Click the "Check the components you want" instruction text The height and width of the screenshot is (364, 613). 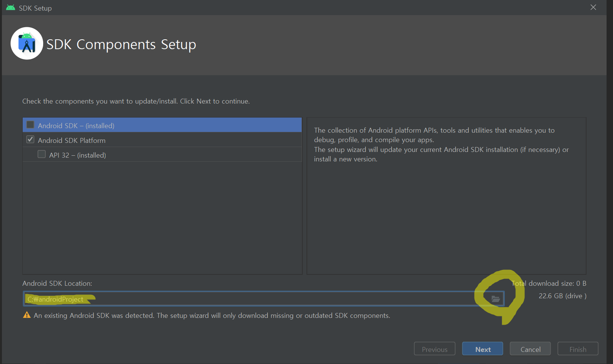click(136, 101)
